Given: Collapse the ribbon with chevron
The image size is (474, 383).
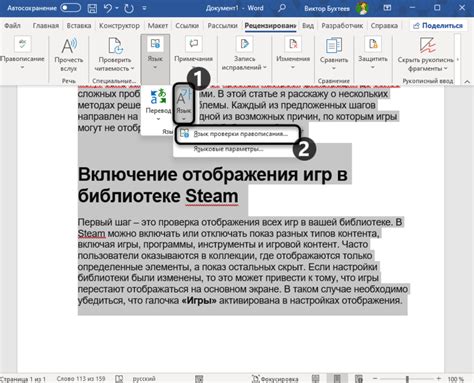Looking at the screenshot, I should click(467, 81).
